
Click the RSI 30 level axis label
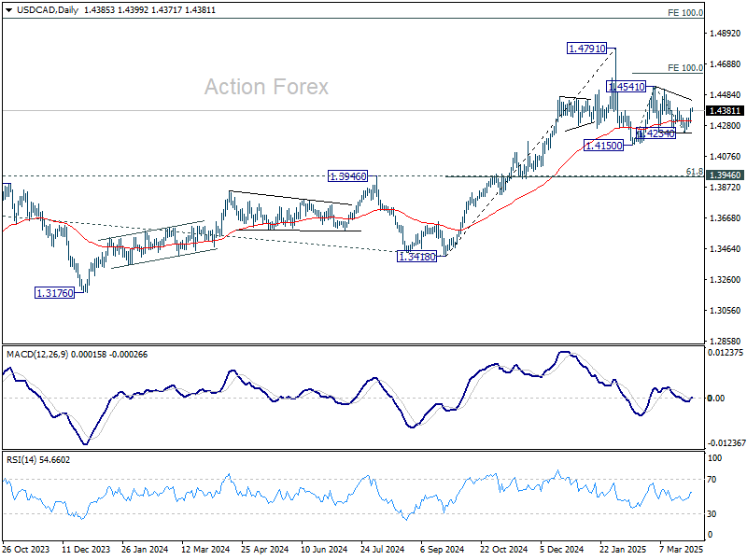tap(712, 514)
